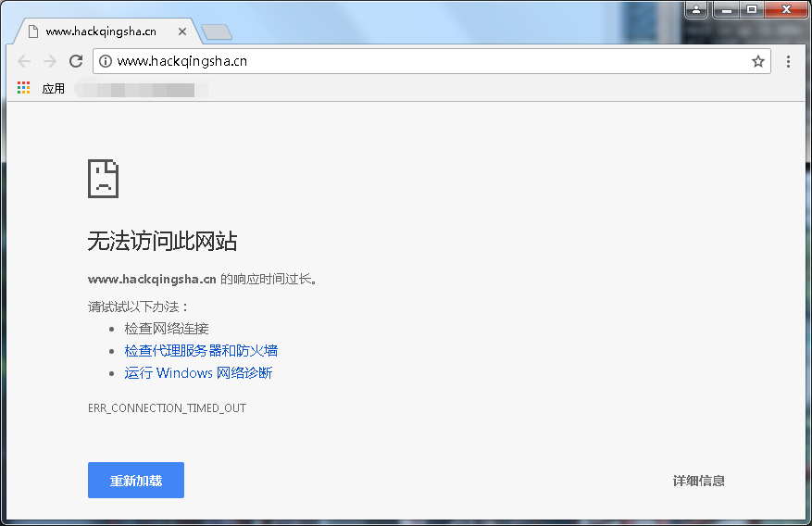Click the browser back arrow
This screenshot has width=812, height=526.
(24, 61)
